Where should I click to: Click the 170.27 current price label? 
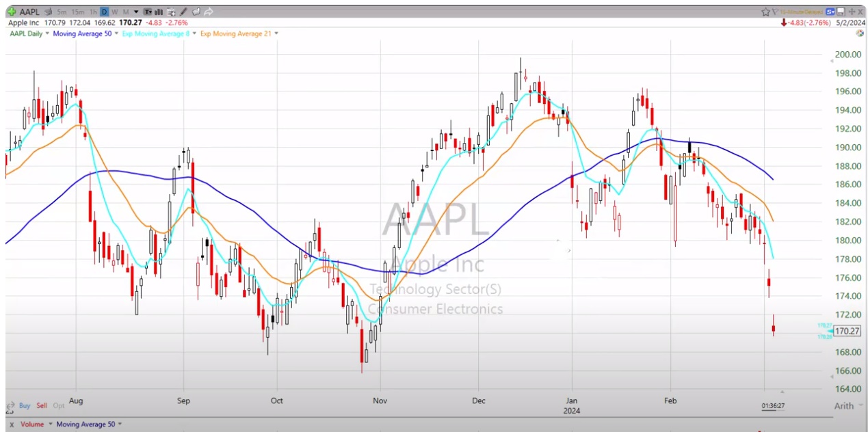coord(847,331)
